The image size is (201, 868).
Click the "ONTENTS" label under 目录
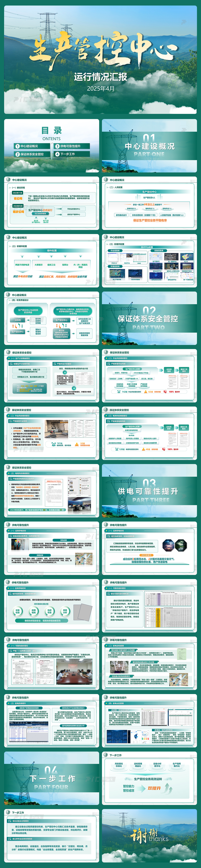pos(52,139)
